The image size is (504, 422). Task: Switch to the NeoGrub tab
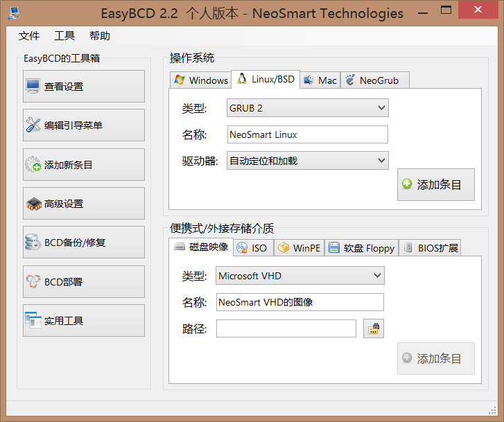[375, 80]
